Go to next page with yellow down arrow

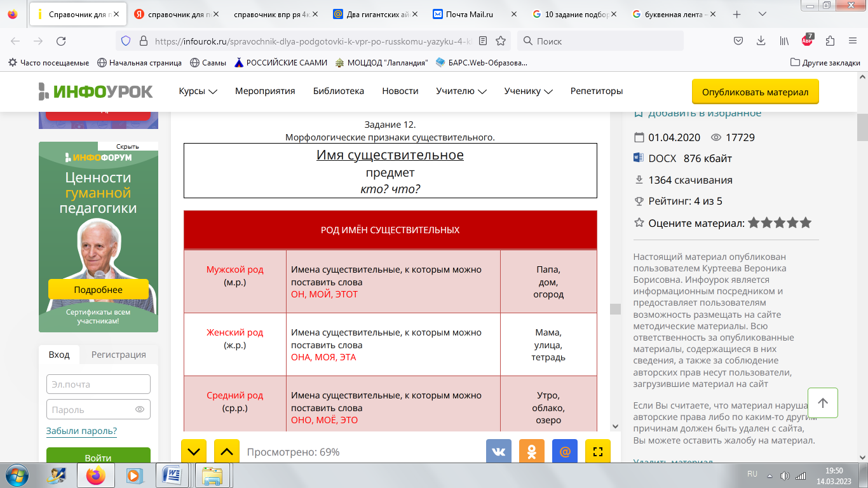(194, 452)
